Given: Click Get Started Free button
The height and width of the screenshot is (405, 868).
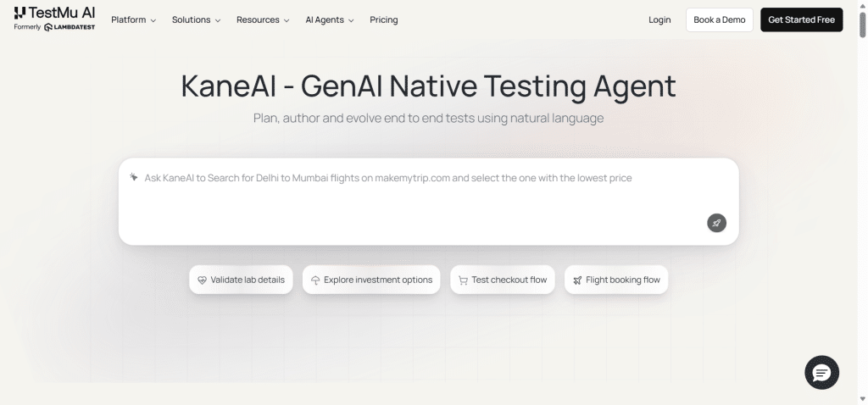Looking at the screenshot, I should [x=801, y=20].
